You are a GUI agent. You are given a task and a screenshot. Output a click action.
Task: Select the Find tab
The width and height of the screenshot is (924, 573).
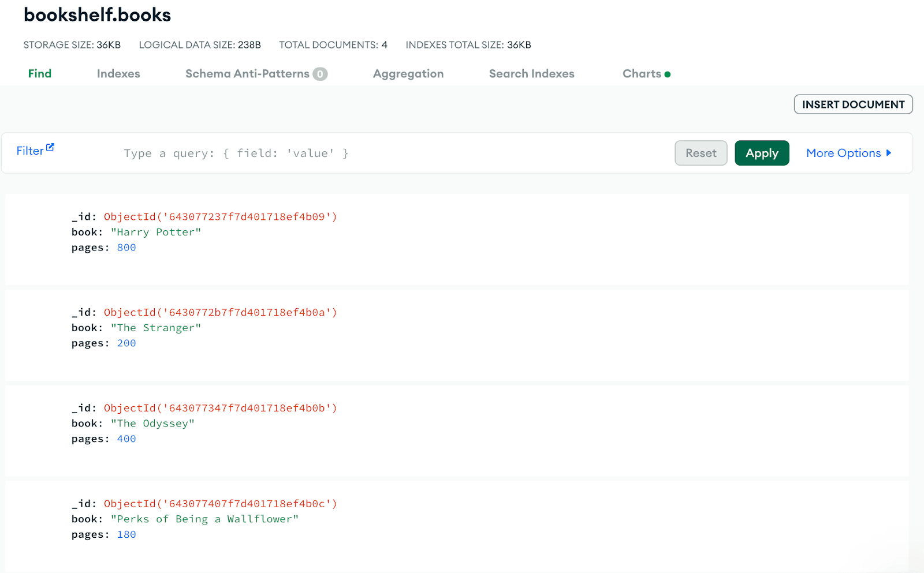pyautogui.click(x=39, y=74)
